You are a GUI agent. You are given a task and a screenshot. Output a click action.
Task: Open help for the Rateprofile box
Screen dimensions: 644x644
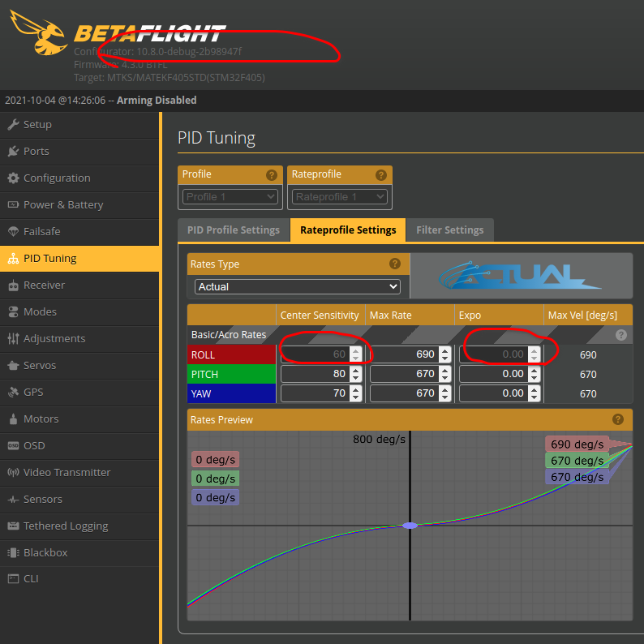point(380,175)
